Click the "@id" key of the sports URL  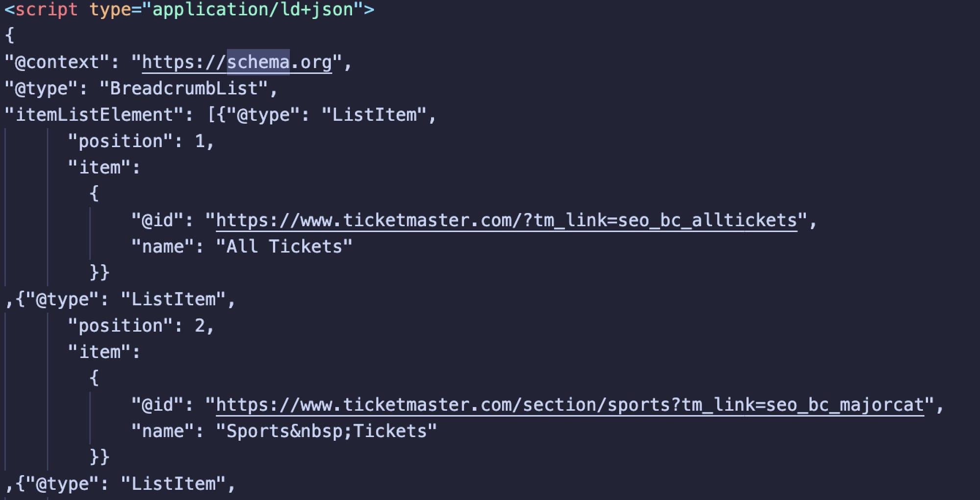(157, 405)
